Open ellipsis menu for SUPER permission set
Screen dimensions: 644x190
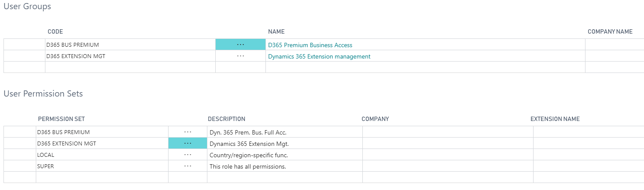[x=188, y=166]
